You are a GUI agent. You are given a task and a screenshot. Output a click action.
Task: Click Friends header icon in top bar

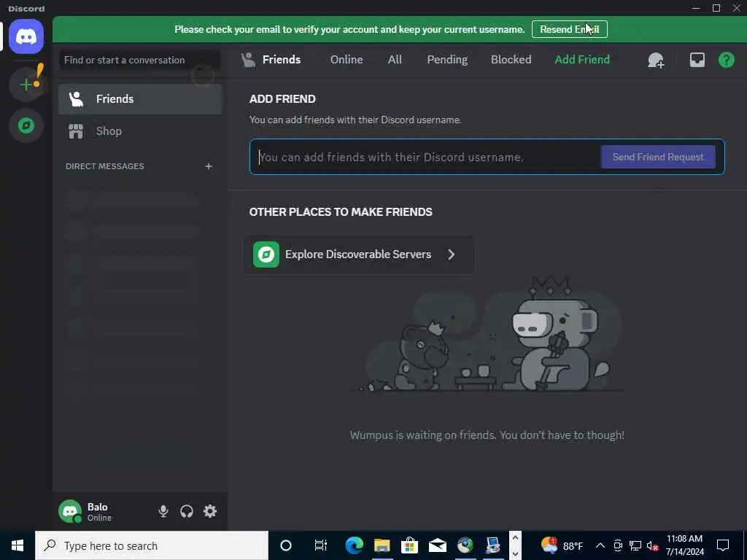[248, 60]
